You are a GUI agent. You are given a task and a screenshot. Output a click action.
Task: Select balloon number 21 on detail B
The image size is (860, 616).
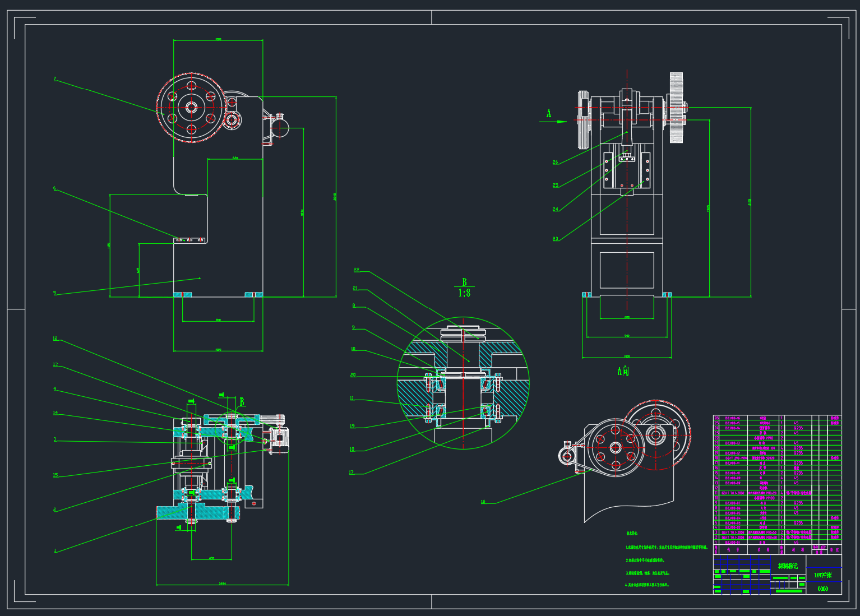tap(355, 288)
